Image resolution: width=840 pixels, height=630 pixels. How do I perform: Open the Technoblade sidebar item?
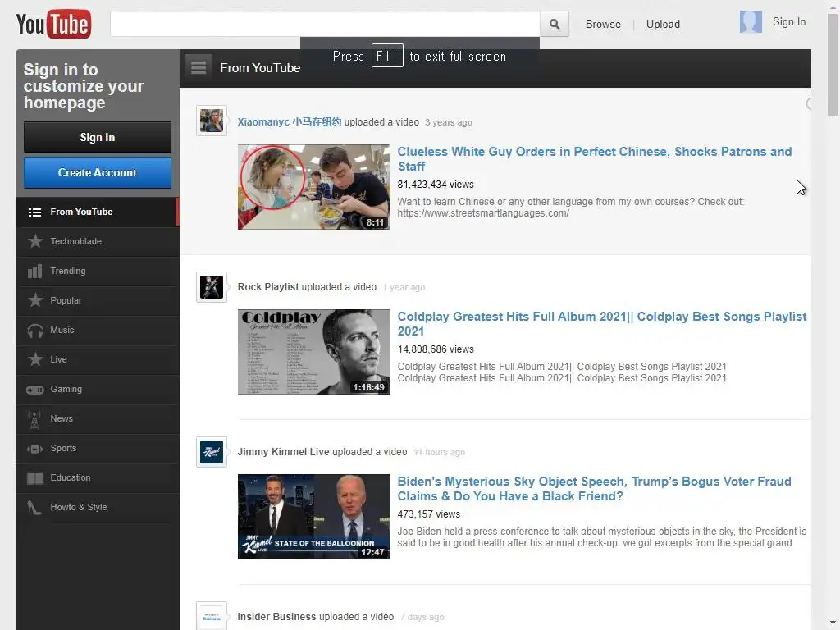pyautogui.click(x=98, y=242)
